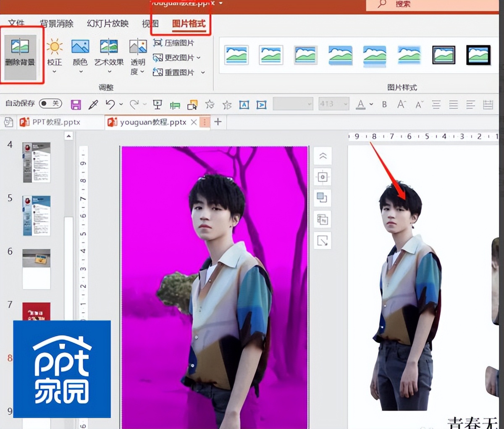
Task: Open the Undo history dropdown arrow
Action: click(x=121, y=104)
